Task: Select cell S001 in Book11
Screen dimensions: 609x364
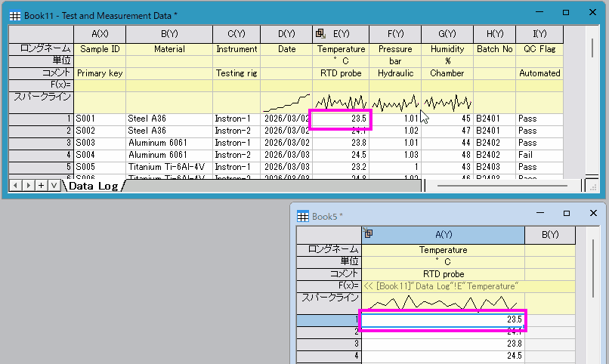Action: (x=100, y=119)
